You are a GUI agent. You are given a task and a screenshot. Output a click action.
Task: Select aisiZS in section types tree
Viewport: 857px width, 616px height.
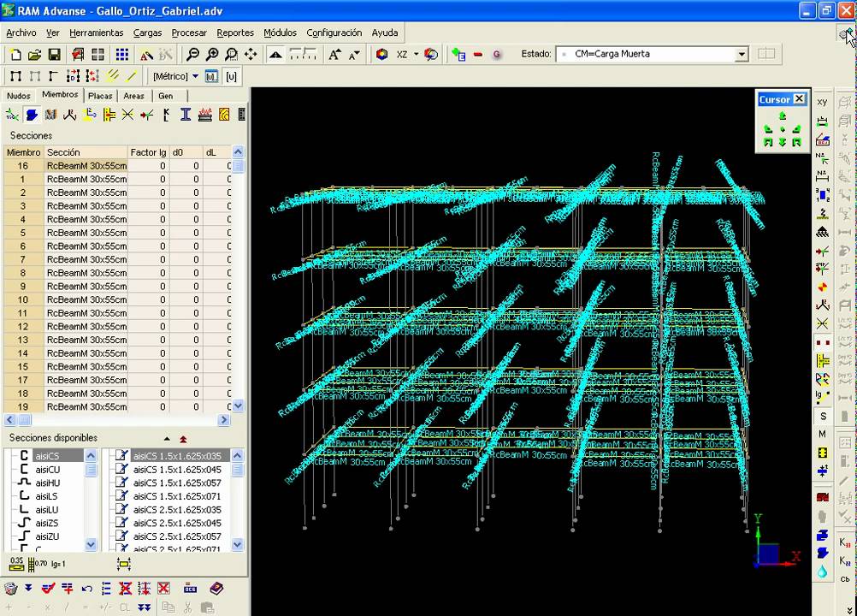[x=46, y=523]
